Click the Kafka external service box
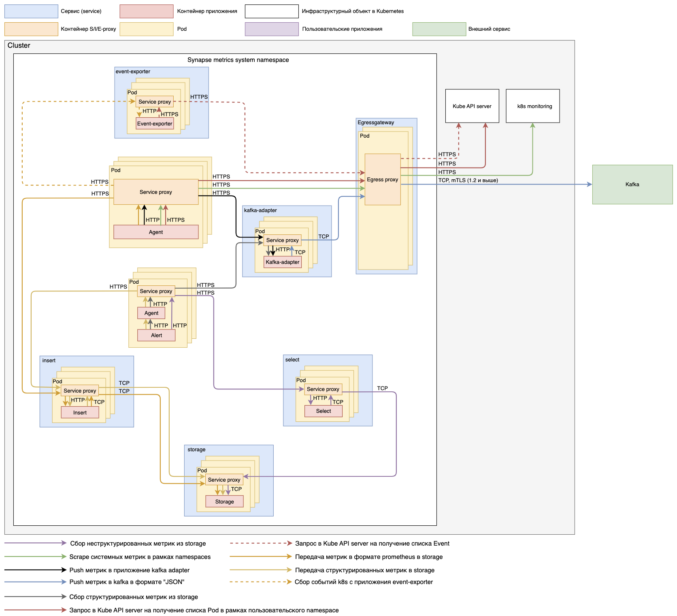 [632, 185]
